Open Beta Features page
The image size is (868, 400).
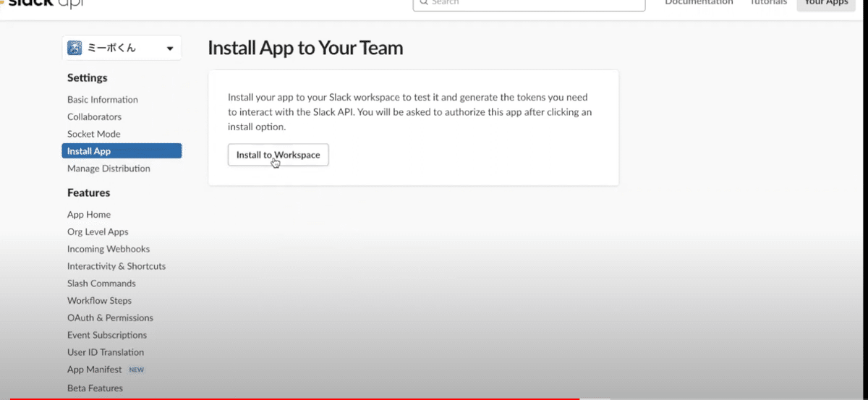click(95, 388)
